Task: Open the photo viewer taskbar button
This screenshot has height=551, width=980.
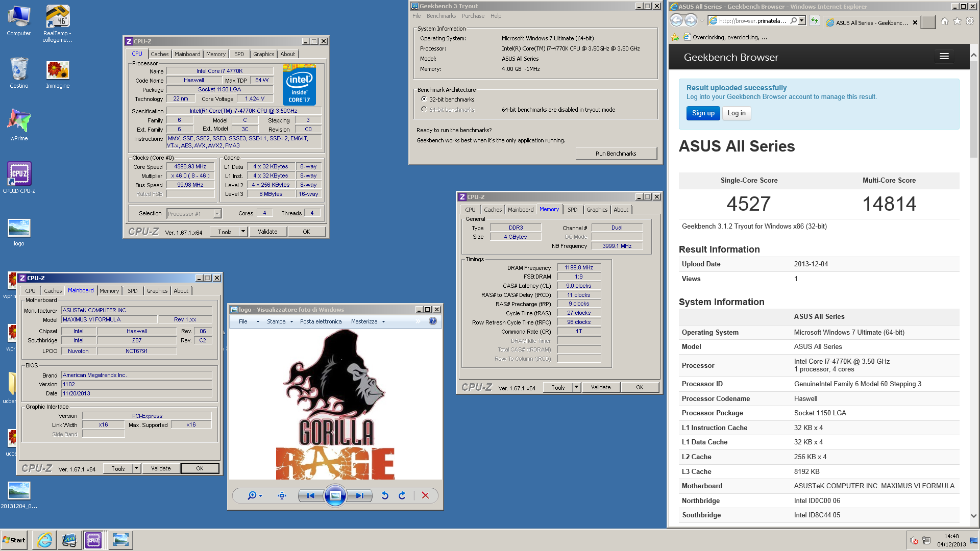Action: (x=120, y=540)
